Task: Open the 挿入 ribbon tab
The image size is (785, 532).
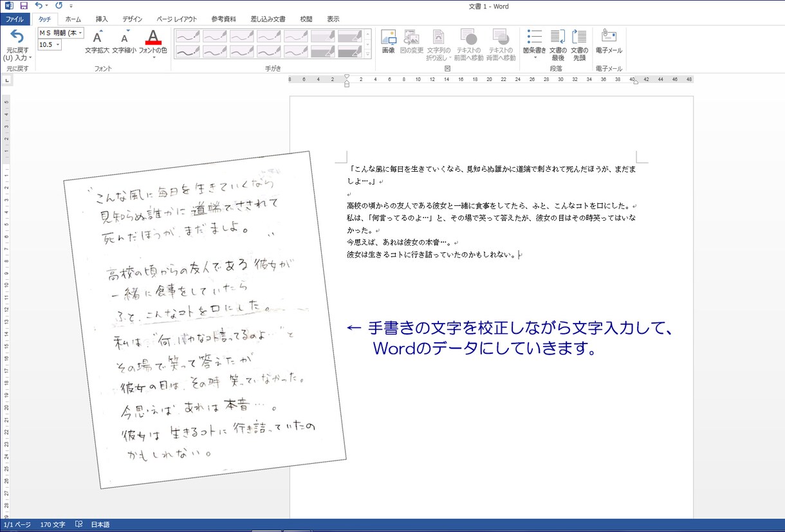Action: [x=102, y=19]
